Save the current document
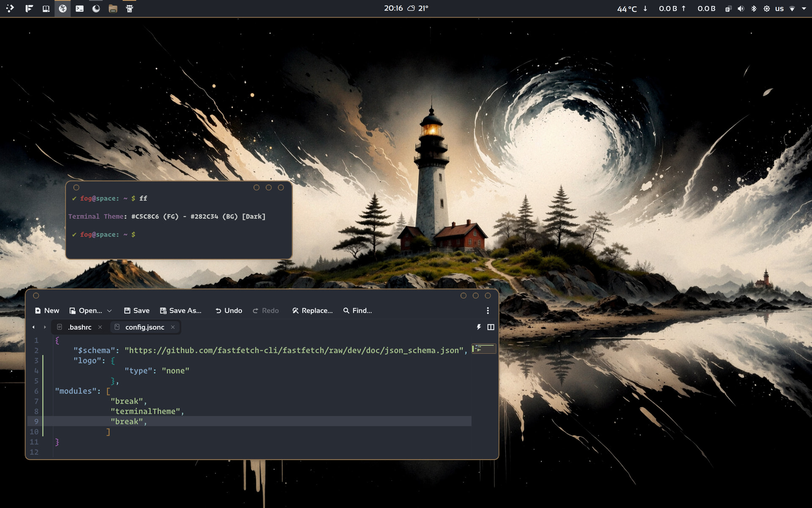The image size is (812, 508). (137, 311)
